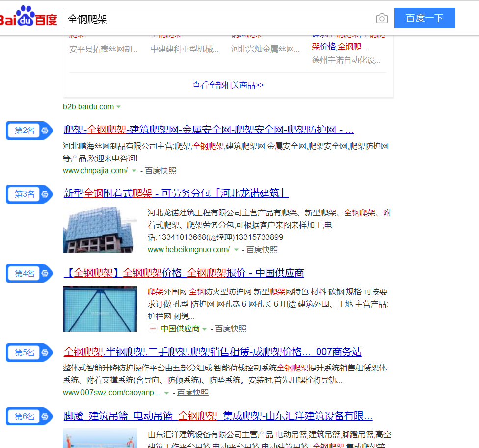Click the camera image-search icon
Image resolution: width=479 pixels, height=448 pixels.
click(382, 18)
